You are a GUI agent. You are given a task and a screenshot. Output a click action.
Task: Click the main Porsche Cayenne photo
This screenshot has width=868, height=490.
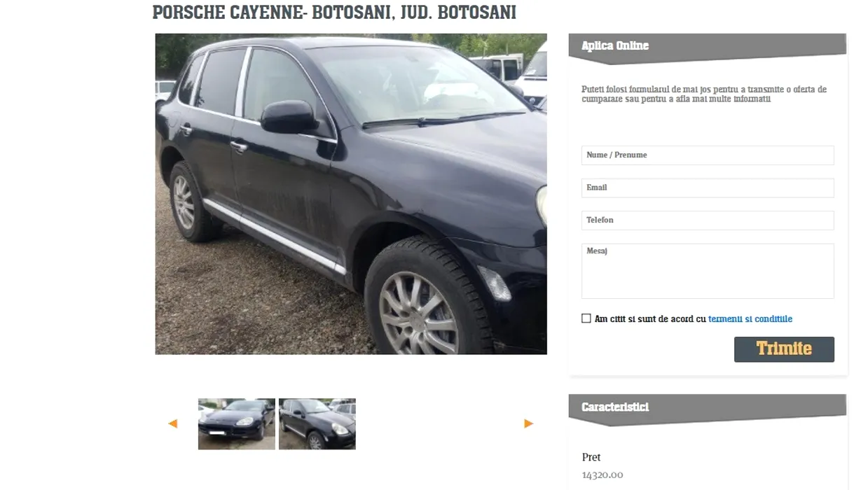(351, 194)
